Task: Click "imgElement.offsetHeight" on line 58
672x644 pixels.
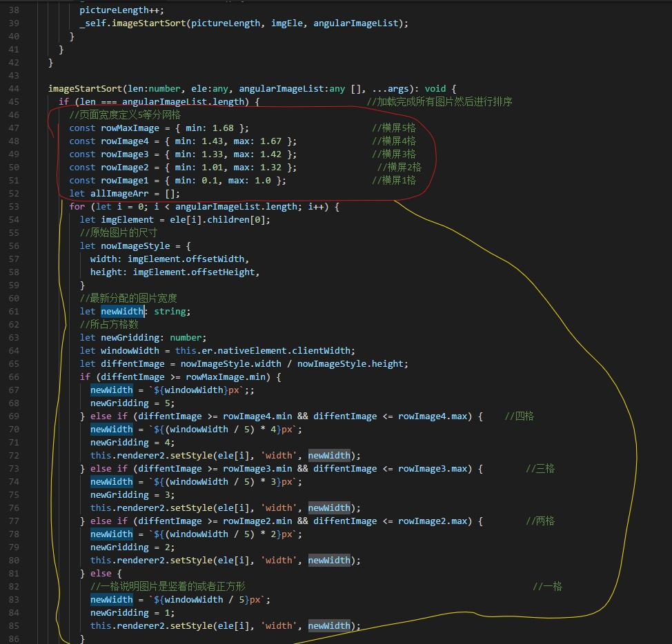Action: tap(194, 272)
